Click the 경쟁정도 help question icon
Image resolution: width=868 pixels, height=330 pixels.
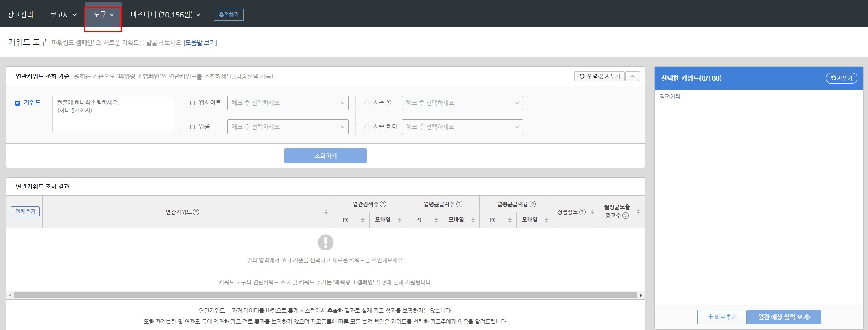pos(582,212)
